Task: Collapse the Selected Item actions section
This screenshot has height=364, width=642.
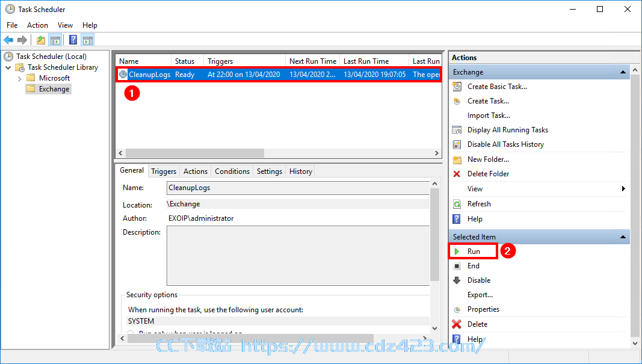Action: click(623, 237)
